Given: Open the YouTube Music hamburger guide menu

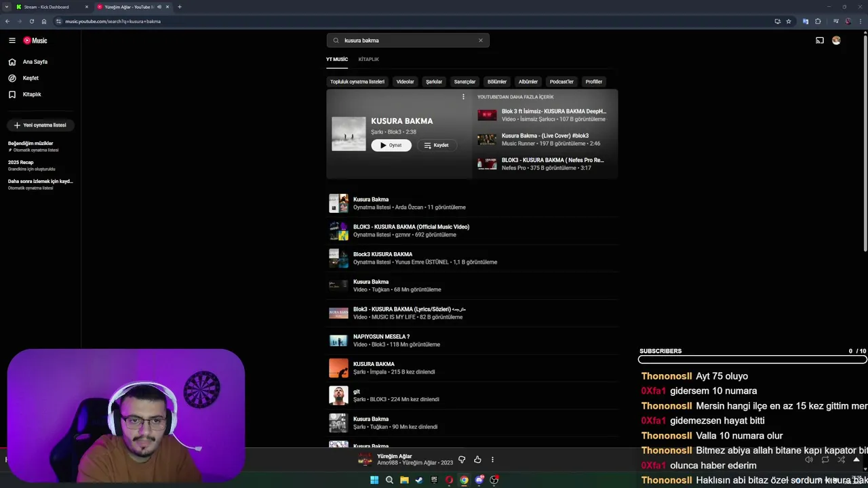Looking at the screenshot, I should point(12,41).
